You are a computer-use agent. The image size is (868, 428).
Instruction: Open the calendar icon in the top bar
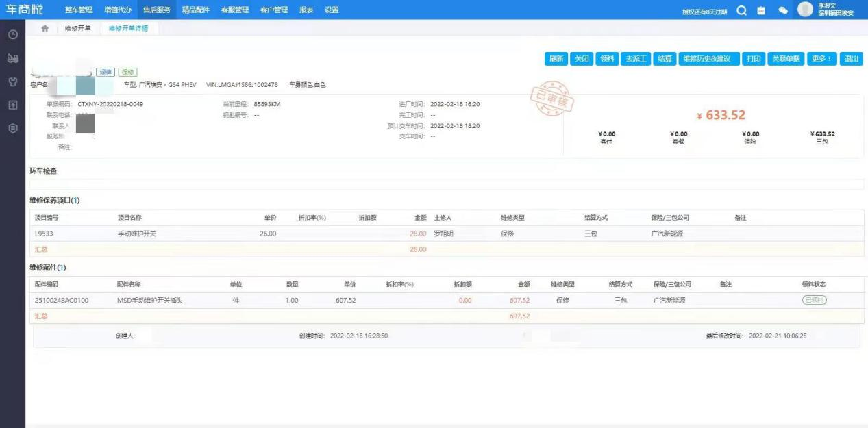pyautogui.click(x=761, y=10)
